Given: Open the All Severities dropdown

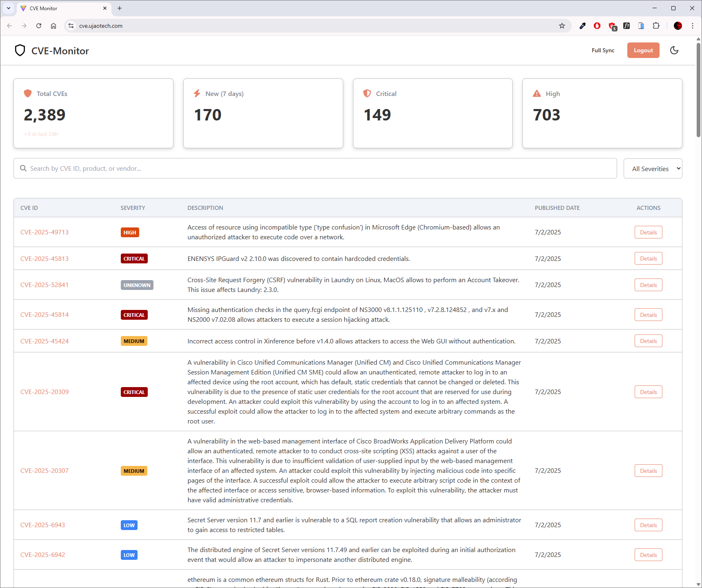Looking at the screenshot, I should [653, 169].
